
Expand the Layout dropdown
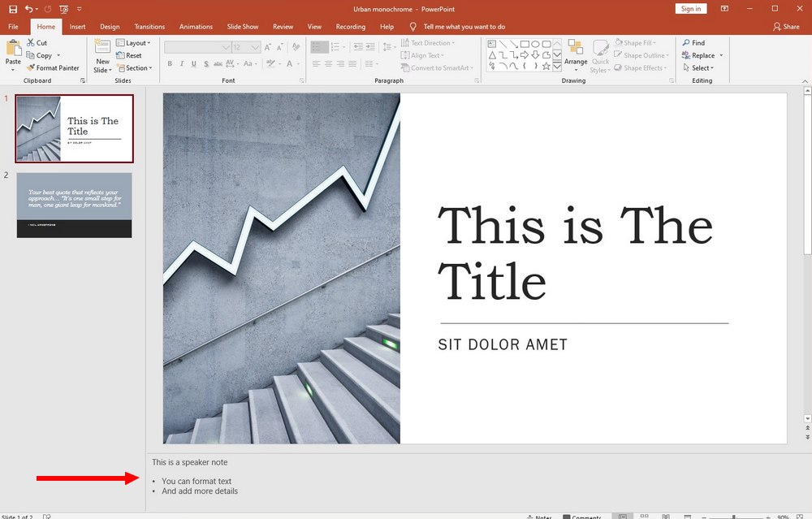click(x=134, y=43)
